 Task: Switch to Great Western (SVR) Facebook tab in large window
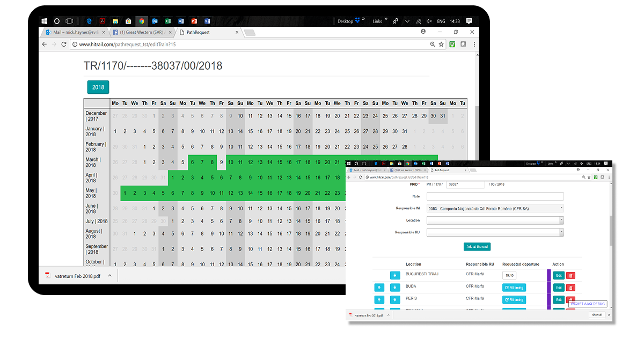click(x=142, y=32)
